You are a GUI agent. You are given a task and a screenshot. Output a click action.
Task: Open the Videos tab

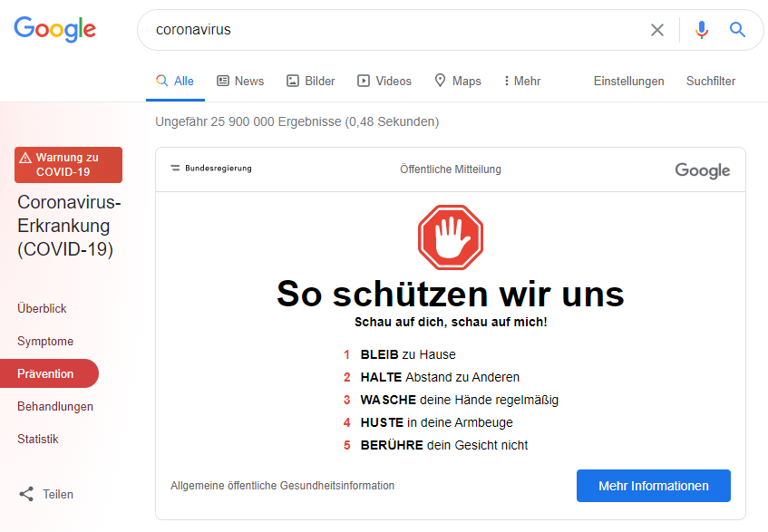384,81
